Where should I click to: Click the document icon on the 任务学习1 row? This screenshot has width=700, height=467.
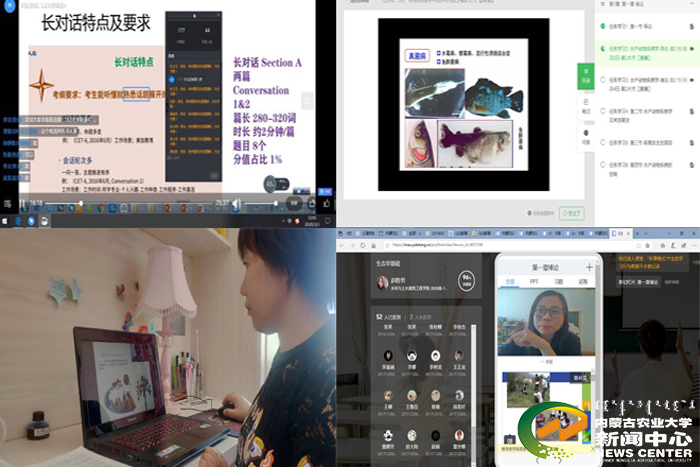(x=692, y=26)
